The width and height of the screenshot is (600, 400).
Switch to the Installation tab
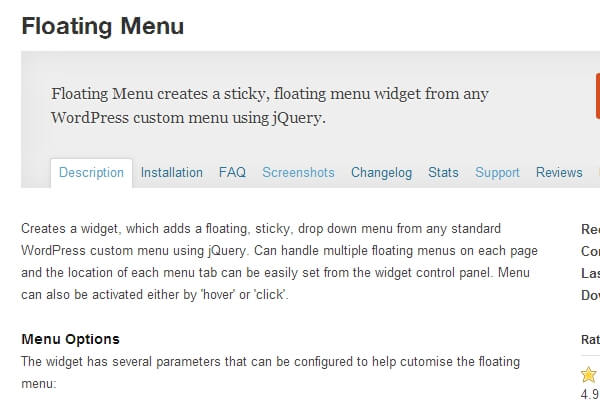tap(171, 173)
